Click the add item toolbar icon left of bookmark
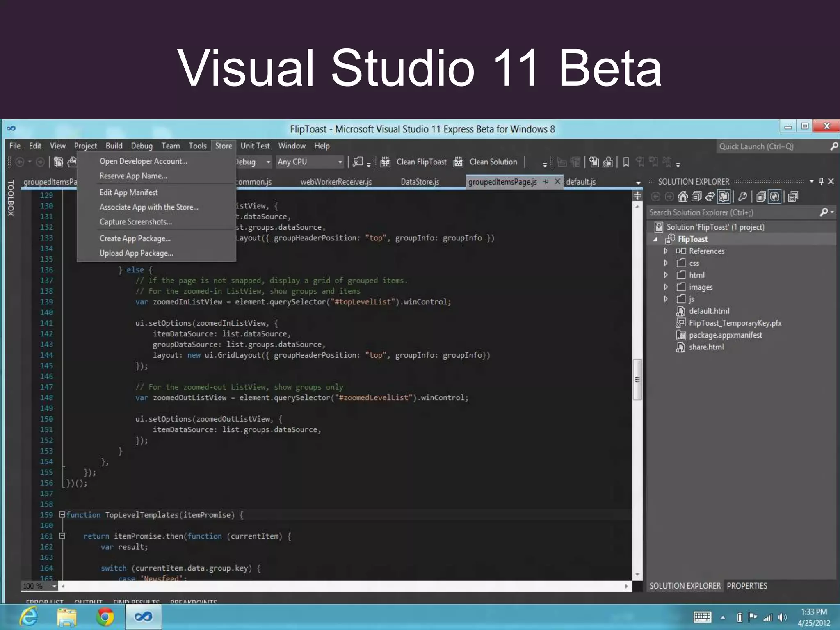The image size is (840, 630). pyautogui.click(x=594, y=162)
